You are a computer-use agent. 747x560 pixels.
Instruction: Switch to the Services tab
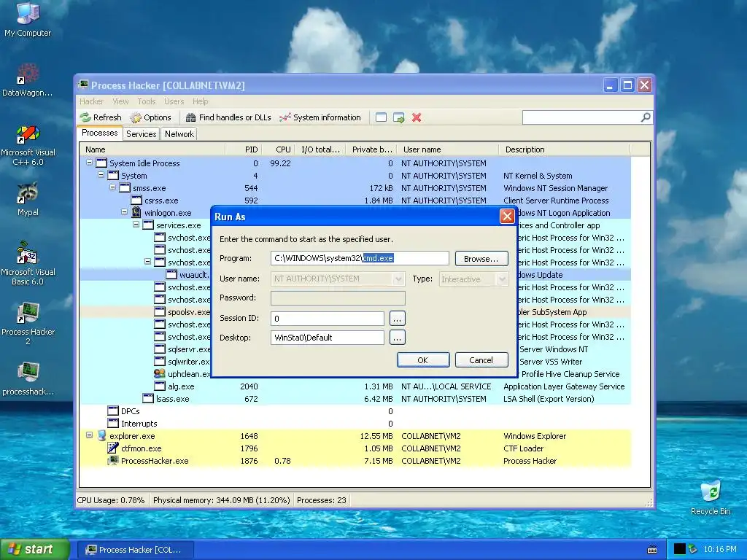coord(141,134)
